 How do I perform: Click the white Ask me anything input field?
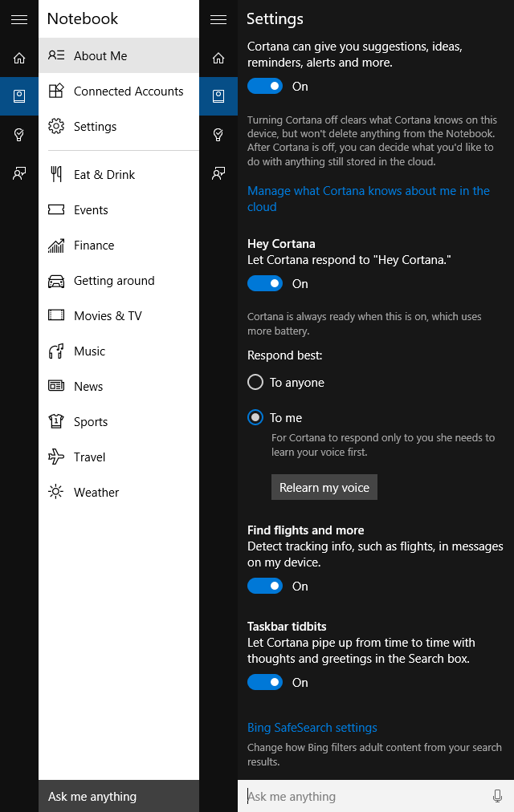pyautogui.click(x=365, y=796)
